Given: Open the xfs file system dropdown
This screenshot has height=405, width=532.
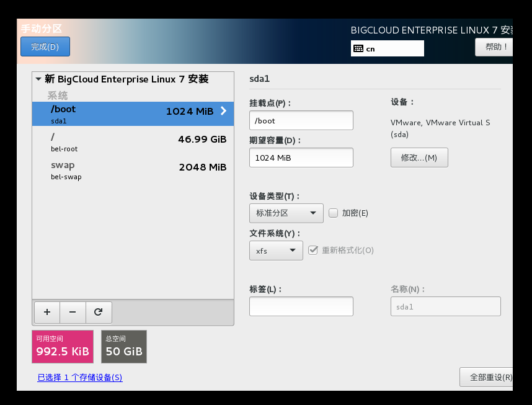Looking at the screenshot, I should [x=276, y=251].
